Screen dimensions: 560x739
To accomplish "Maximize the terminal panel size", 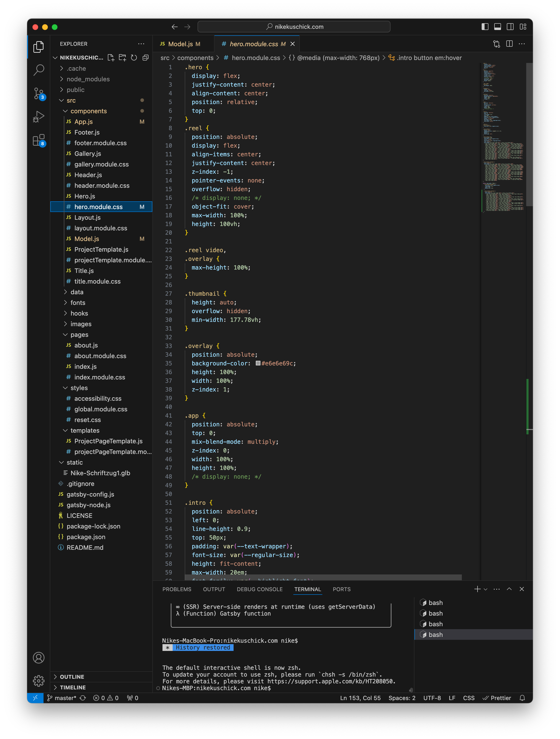I will (x=509, y=589).
